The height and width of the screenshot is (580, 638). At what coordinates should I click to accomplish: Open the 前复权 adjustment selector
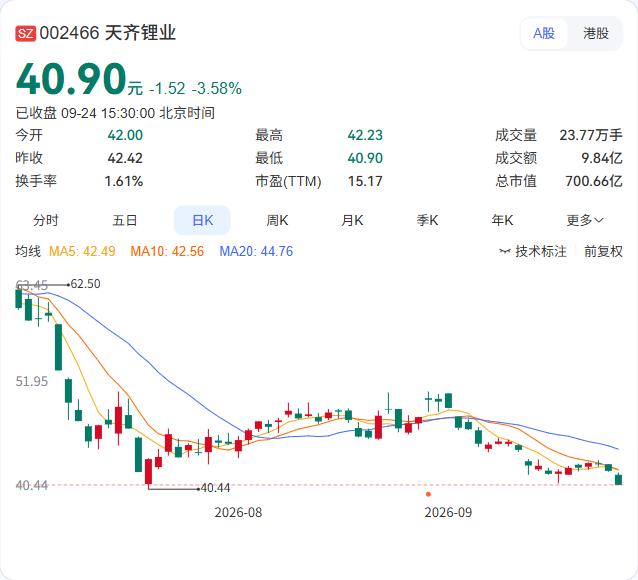pyautogui.click(x=603, y=251)
